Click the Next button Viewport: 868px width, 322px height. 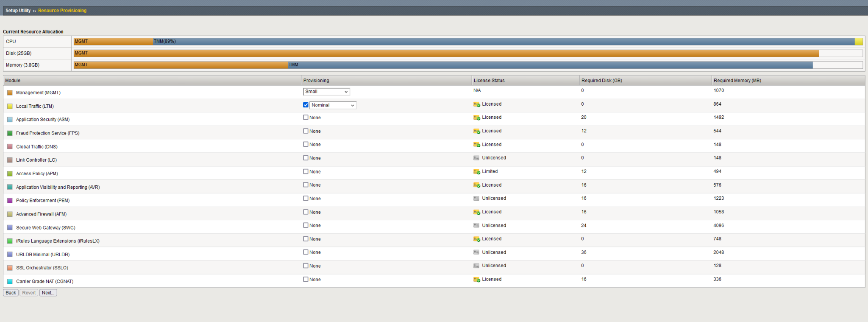click(x=48, y=293)
